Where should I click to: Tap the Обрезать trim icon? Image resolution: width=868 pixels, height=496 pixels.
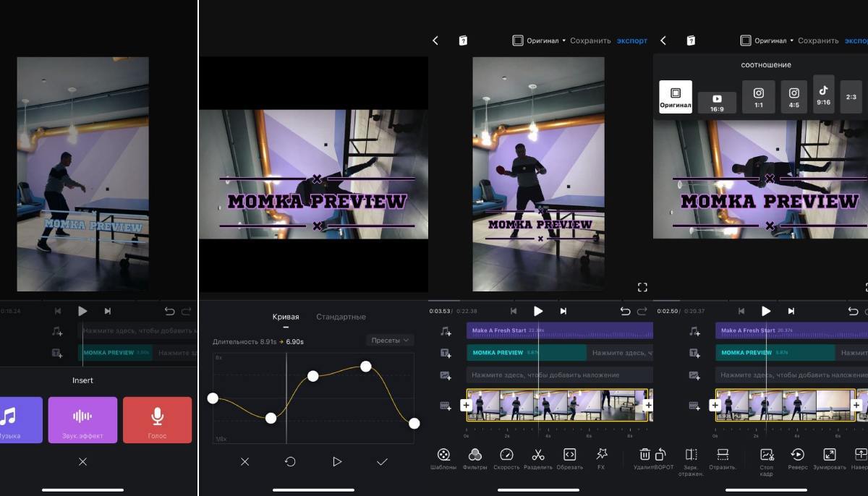click(569, 456)
